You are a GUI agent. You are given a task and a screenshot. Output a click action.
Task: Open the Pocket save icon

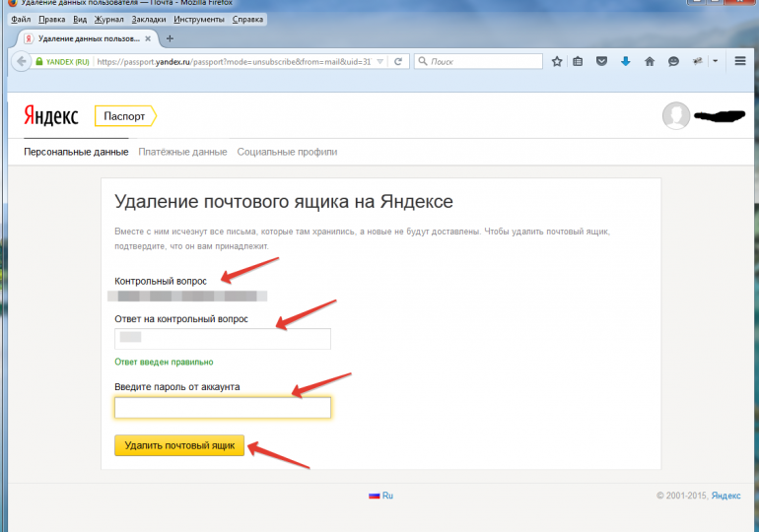tap(601, 61)
